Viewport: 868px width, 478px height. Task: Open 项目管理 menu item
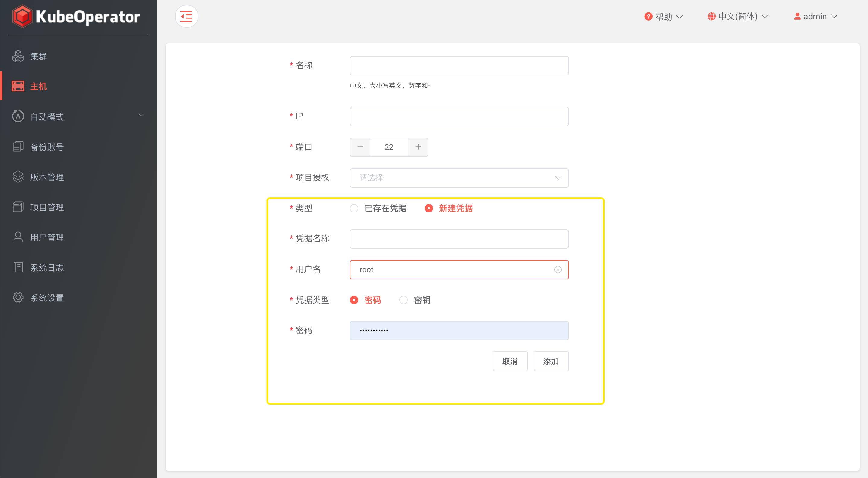[x=78, y=207]
